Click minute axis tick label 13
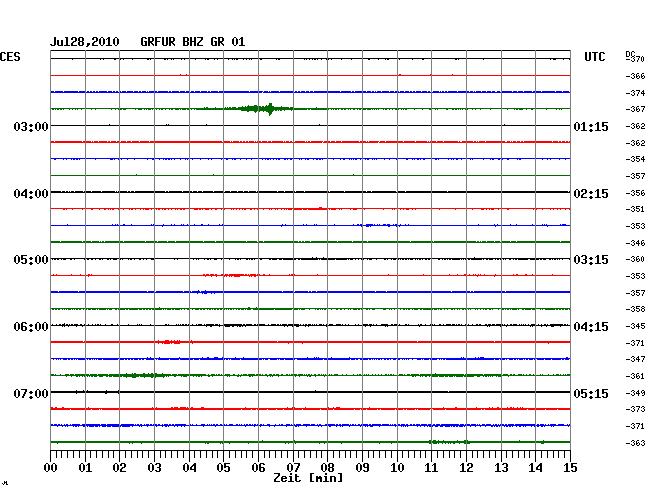Image resolution: width=650 pixels, height=494 pixels. [501, 468]
